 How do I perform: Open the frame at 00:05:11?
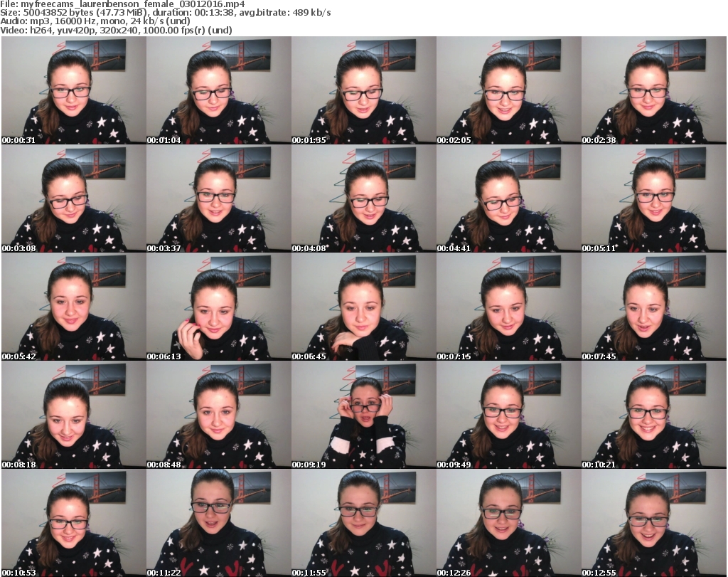[654, 198]
